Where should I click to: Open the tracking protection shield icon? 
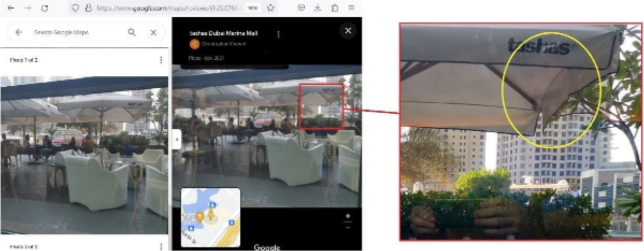75,8
